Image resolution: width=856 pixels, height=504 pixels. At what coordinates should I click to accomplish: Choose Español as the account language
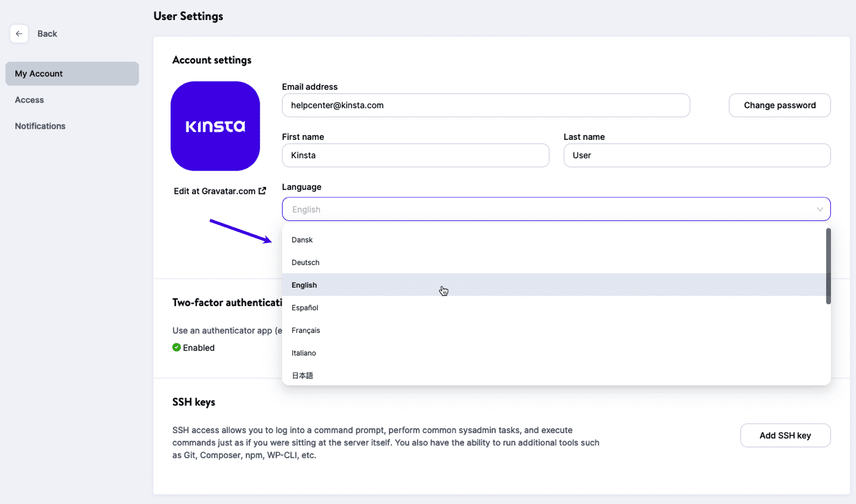304,307
